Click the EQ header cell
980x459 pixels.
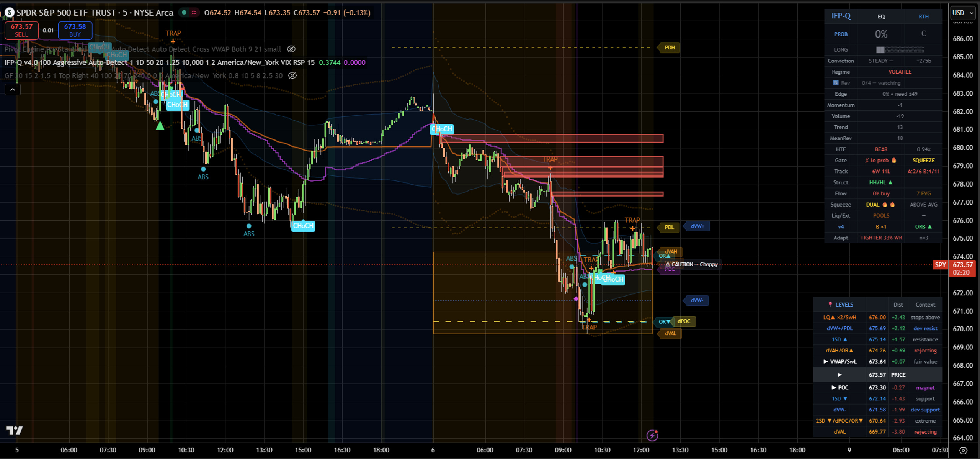881,16
